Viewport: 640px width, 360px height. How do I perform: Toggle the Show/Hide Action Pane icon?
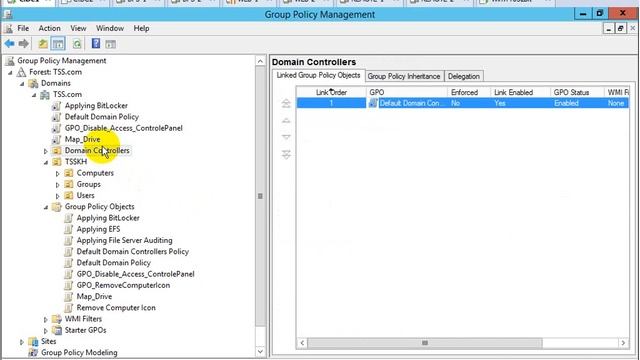[110, 44]
